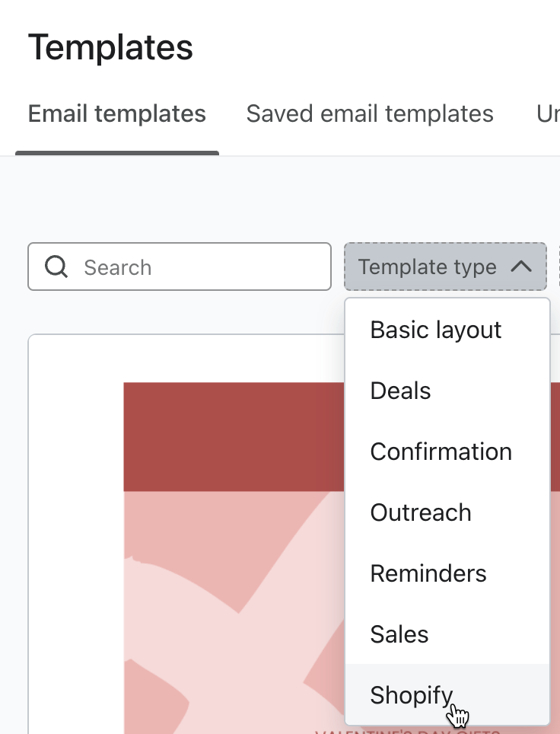The width and height of the screenshot is (560, 734).
Task: Pick Confirmation in the template type list
Action: 441,452
